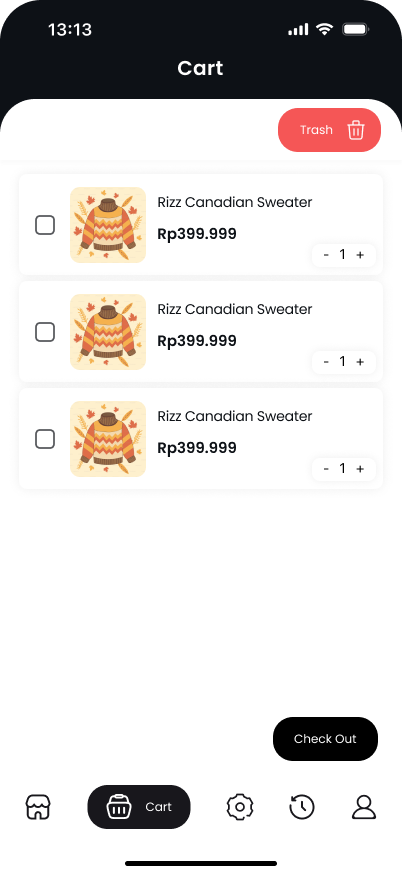This screenshot has width=402, height=874.
Task: Click the second Rizz Canadian Sweater title
Action: click(x=235, y=309)
